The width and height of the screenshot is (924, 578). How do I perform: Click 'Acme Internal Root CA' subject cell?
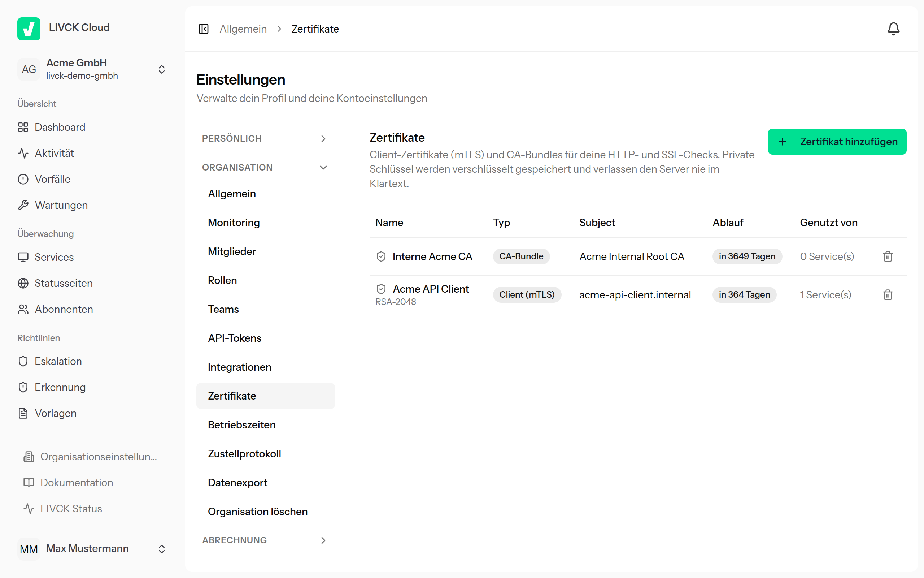(632, 256)
